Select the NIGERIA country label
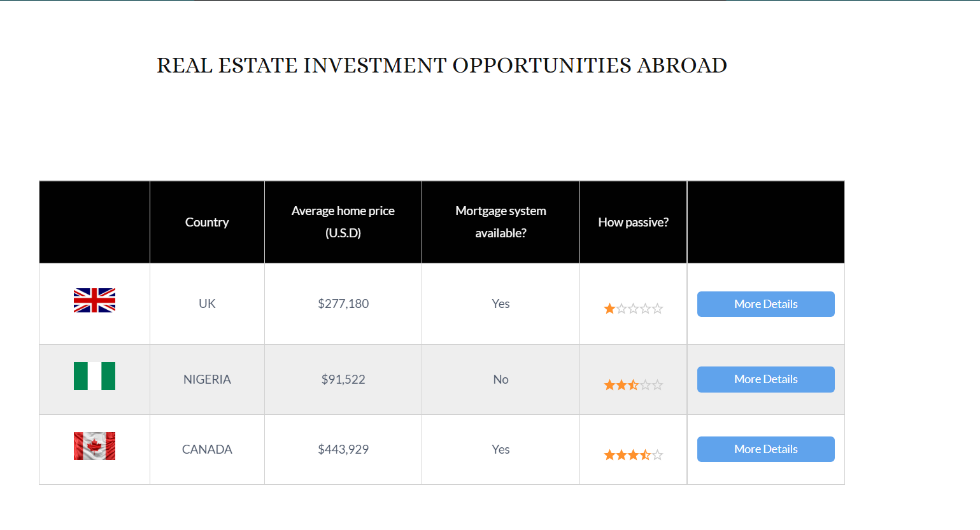The width and height of the screenshot is (980, 530). click(x=207, y=379)
